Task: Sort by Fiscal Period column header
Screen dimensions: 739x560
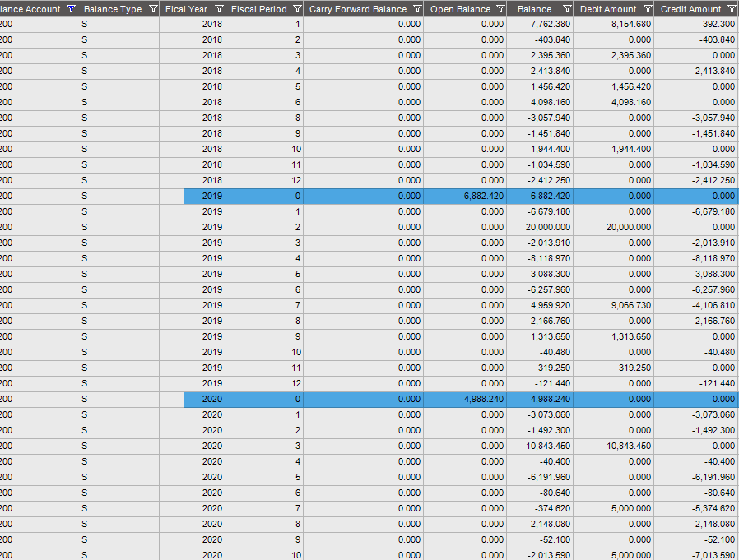Action: (258, 9)
